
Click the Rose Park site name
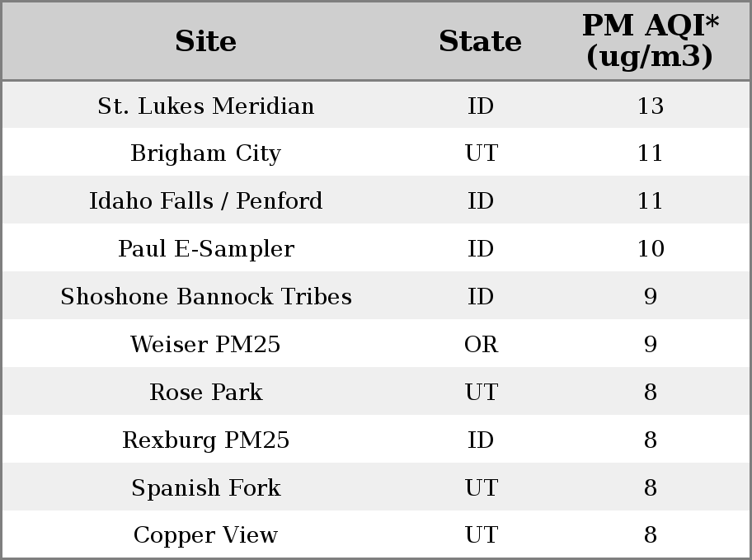206,392
